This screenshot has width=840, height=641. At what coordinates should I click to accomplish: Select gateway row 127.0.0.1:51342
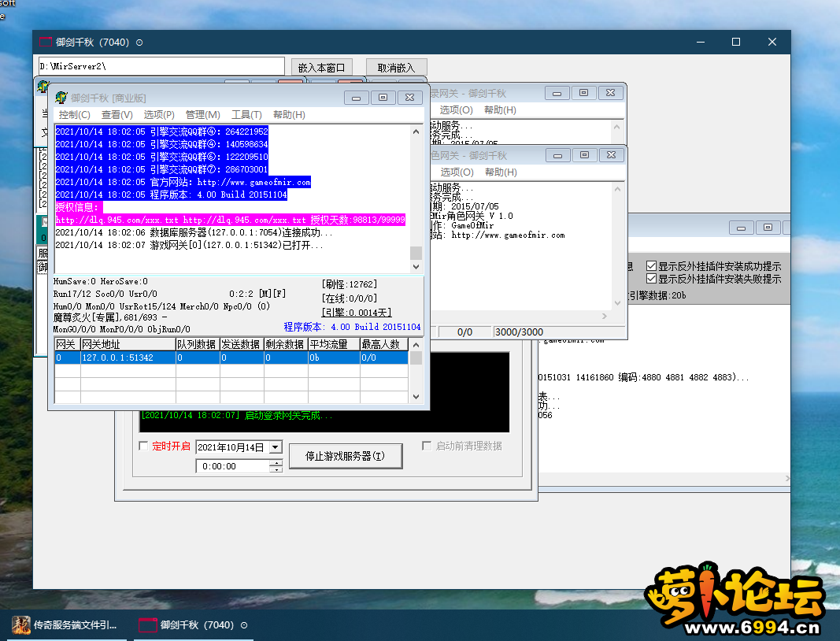click(x=231, y=358)
